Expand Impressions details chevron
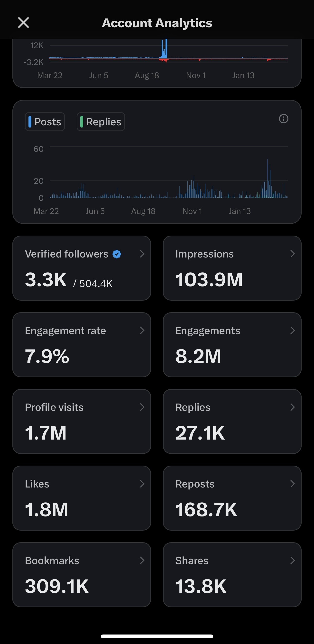 (293, 254)
